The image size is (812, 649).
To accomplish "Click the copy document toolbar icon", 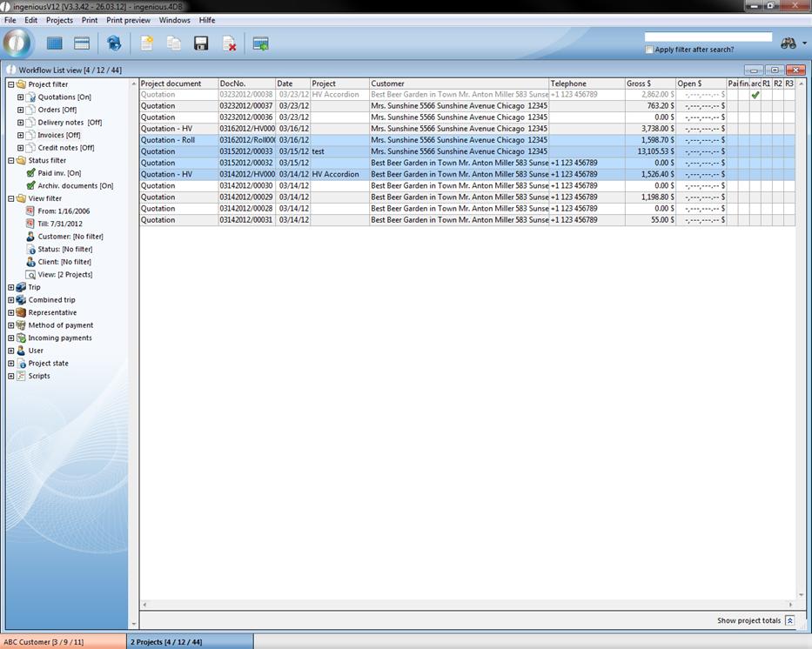I will click(x=174, y=43).
